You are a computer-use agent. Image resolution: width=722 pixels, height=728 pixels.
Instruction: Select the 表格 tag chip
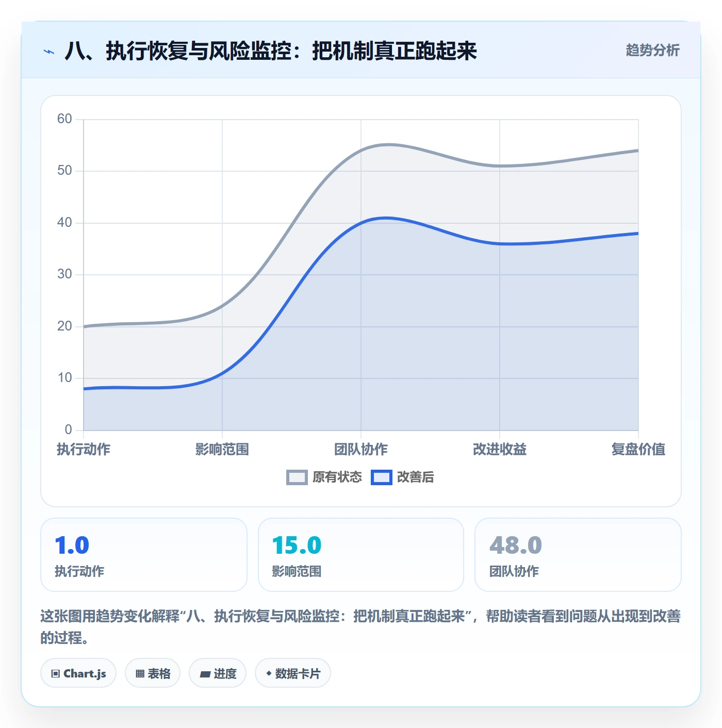tap(153, 673)
